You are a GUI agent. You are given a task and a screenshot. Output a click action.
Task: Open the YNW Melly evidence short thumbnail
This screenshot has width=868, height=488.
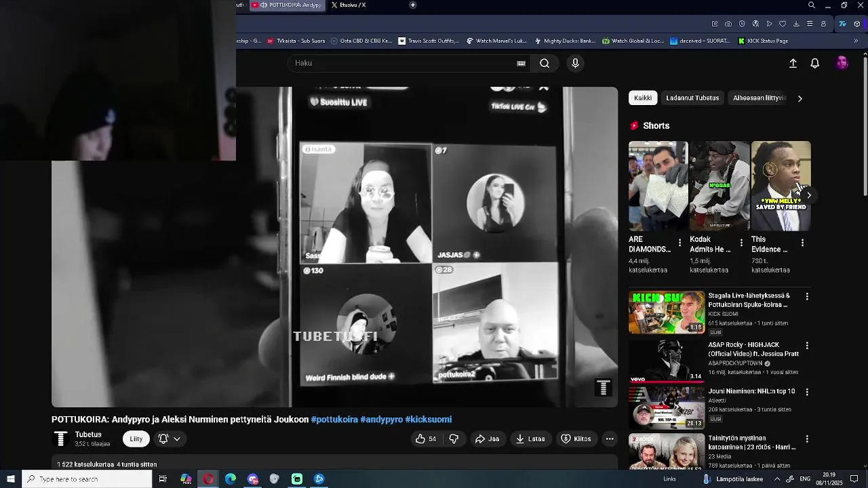[781, 186]
